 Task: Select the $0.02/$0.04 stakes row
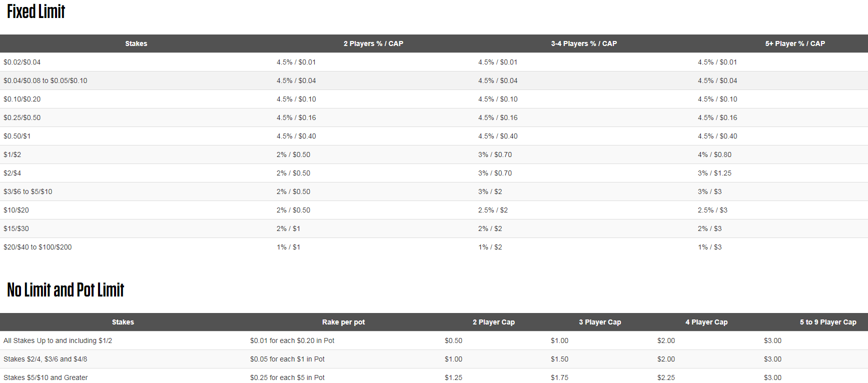22,62
